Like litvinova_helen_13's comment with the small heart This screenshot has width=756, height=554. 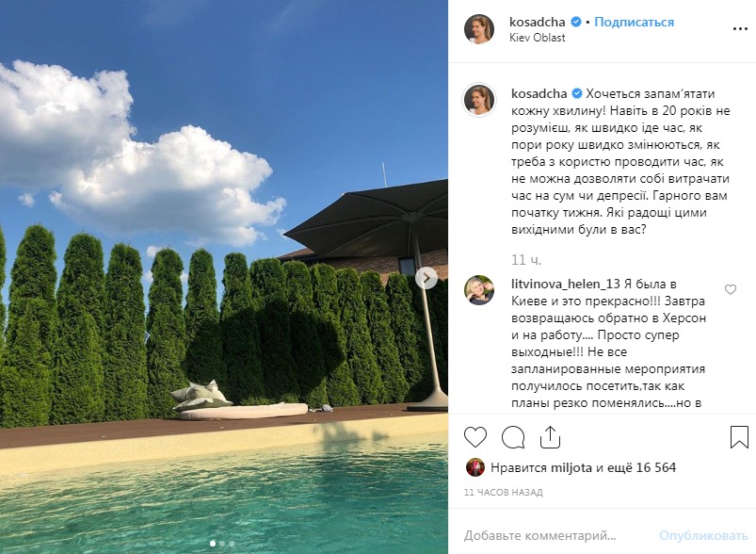[731, 289]
